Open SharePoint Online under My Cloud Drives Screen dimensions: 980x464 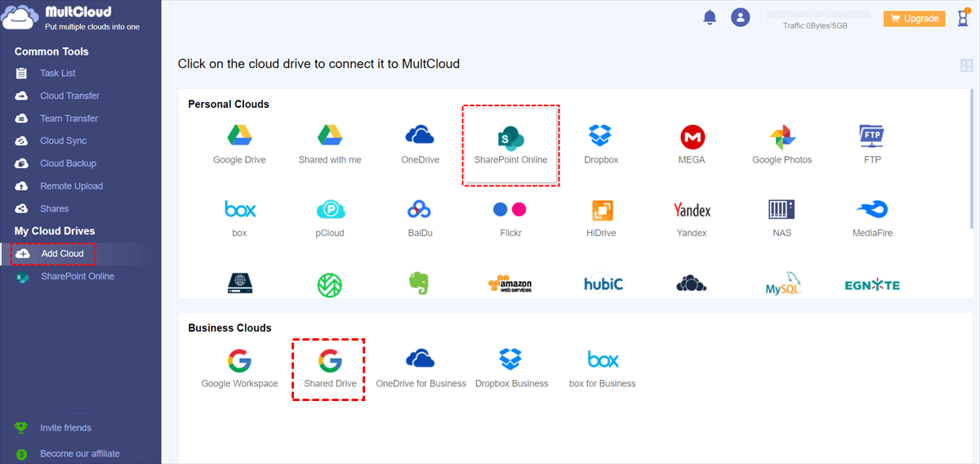tap(78, 277)
